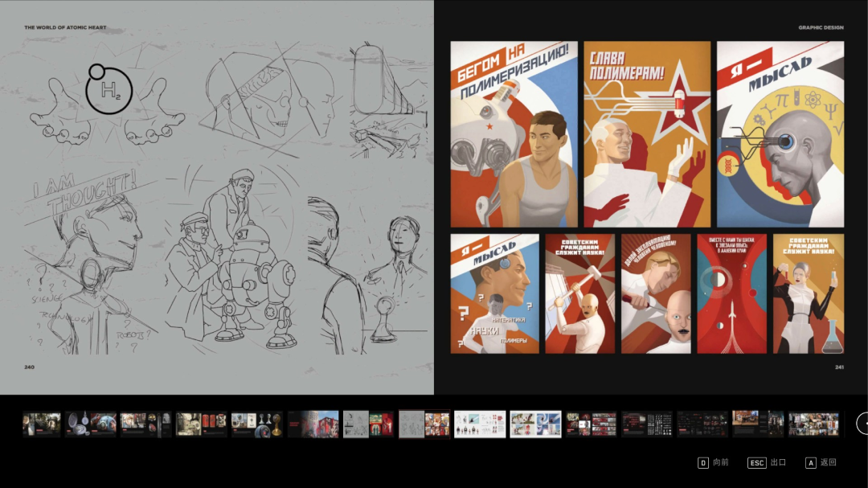
Task: Click the D key forward hint
Action: click(713, 462)
